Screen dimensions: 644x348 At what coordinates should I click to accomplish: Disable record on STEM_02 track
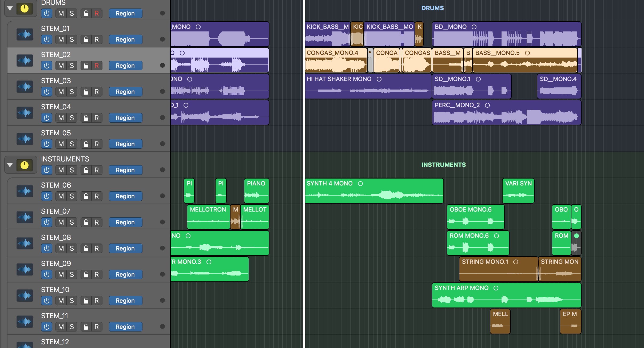click(x=97, y=66)
